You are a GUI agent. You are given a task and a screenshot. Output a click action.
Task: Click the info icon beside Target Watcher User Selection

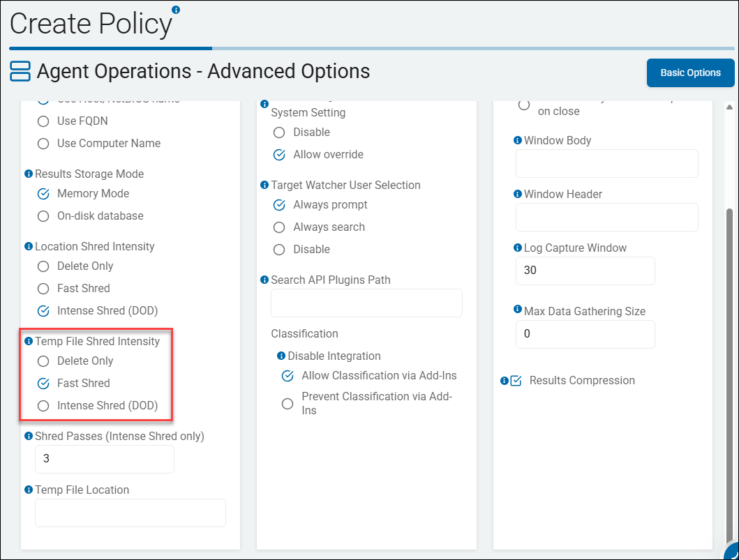pos(264,185)
